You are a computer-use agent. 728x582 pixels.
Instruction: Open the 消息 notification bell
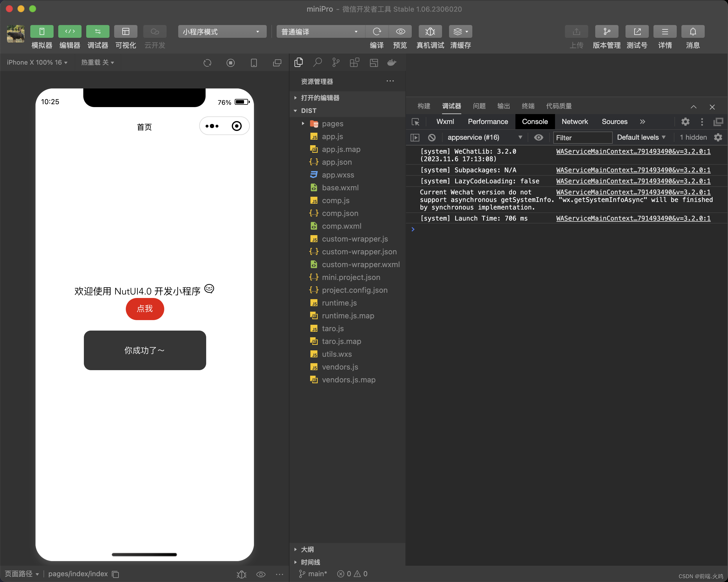click(693, 32)
